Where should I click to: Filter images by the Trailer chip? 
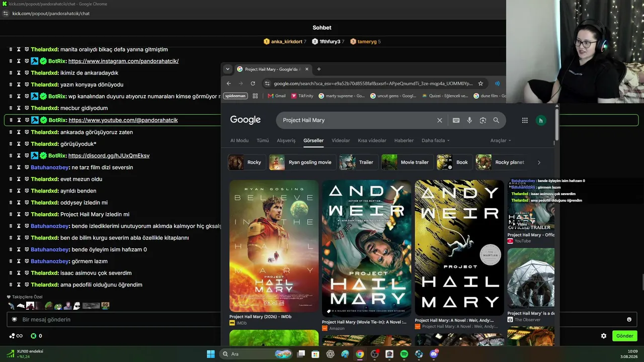pyautogui.click(x=358, y=162)
